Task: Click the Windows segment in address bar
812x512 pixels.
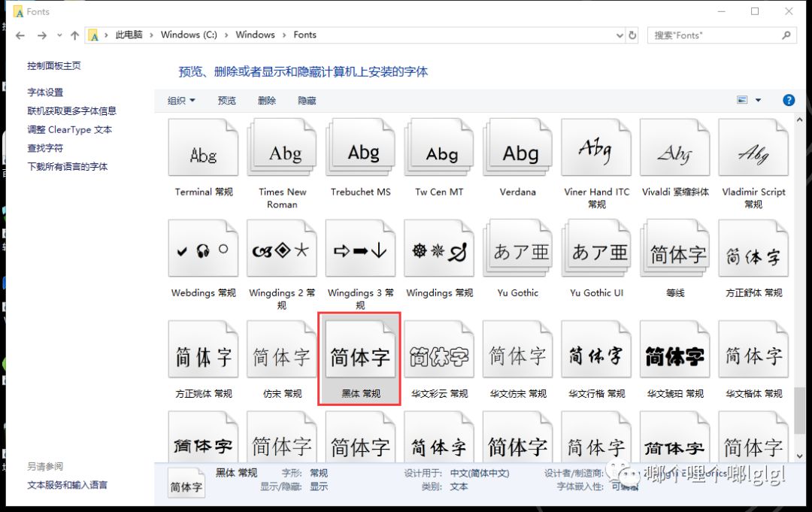Action: click(x=255, y=35)
